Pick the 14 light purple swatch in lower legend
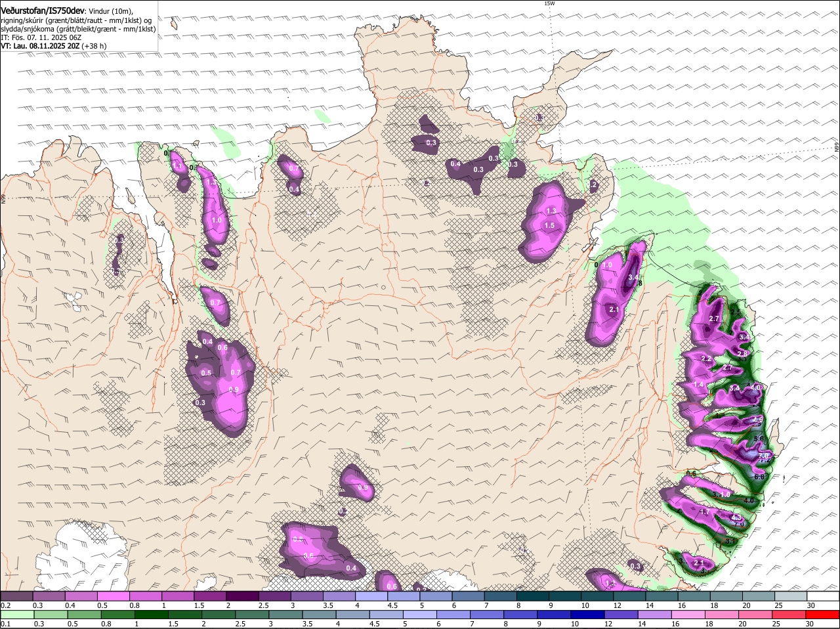 pos(655,615)
